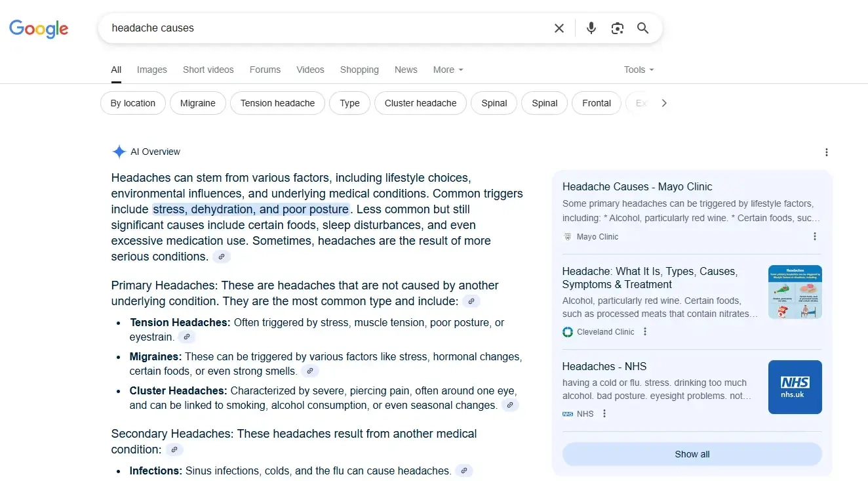This screenshot has height=481, width=868.
Task: Click the Google logo
Action: 39,28
